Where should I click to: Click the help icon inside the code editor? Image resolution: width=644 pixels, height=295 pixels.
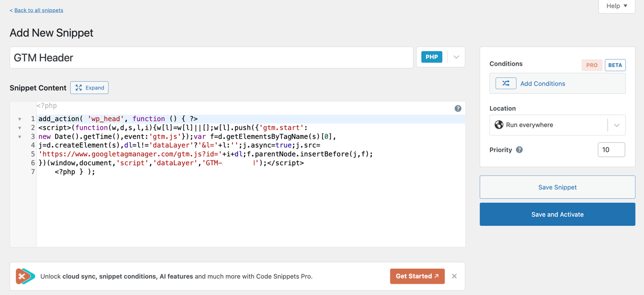458,108
